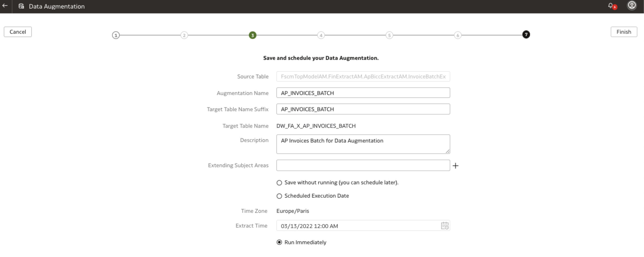
Task: Open the Extract Time calendar picker
Action: click(445, 226)
